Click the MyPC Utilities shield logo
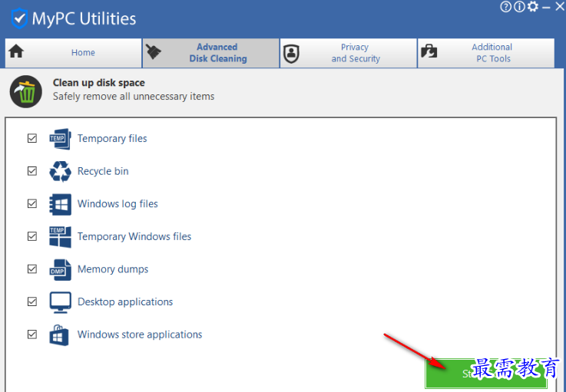The height and width of the screenshot is (392, 566). tap(19, 18)
